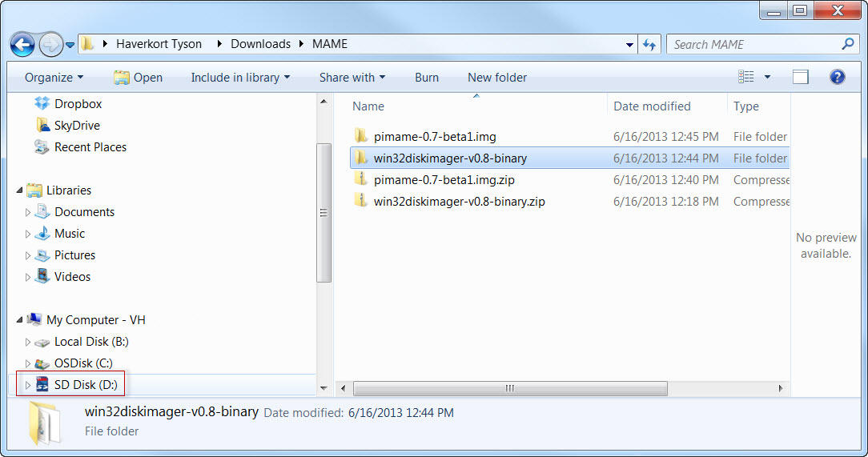Screen dimensions: 868x457
Task: Click Burn in the toolbar
Action: pyautogui.click(x=427, y=78)
